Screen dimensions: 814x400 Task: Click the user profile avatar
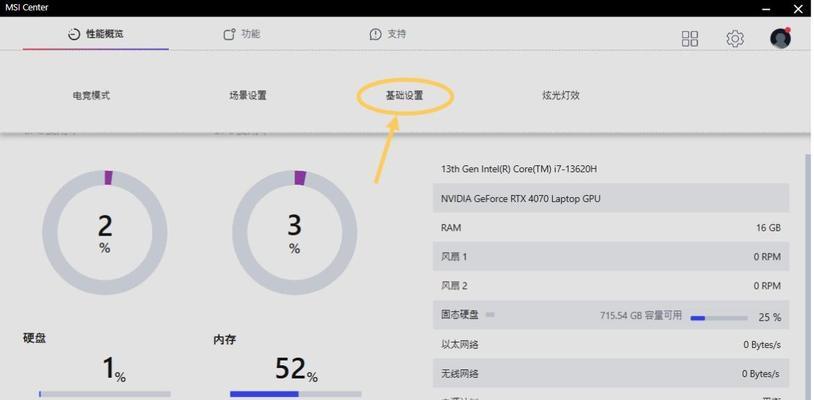point(780,38)
